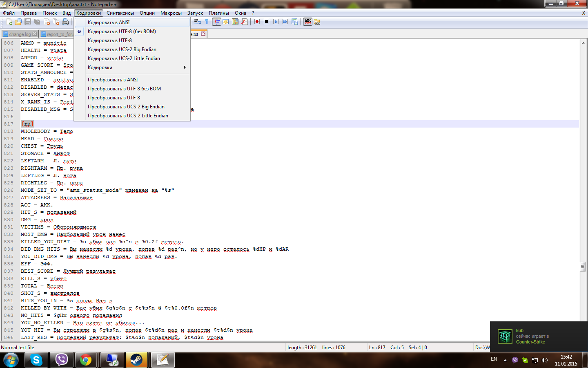Image resolution: width=588 pixels, height=368 pixels.
Task: Click 'Преобразовать в UCS-2 Big Endian'
Action: [132, 107]
